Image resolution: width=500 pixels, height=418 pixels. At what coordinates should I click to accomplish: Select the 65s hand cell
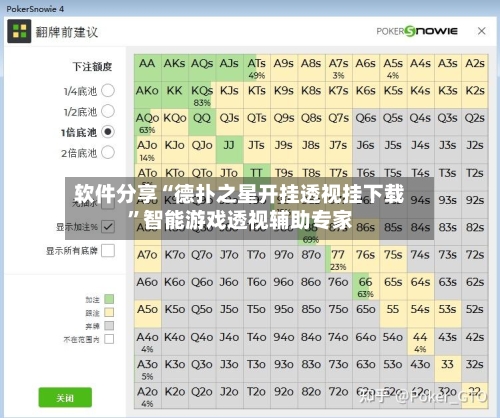(x=393, y=286)
